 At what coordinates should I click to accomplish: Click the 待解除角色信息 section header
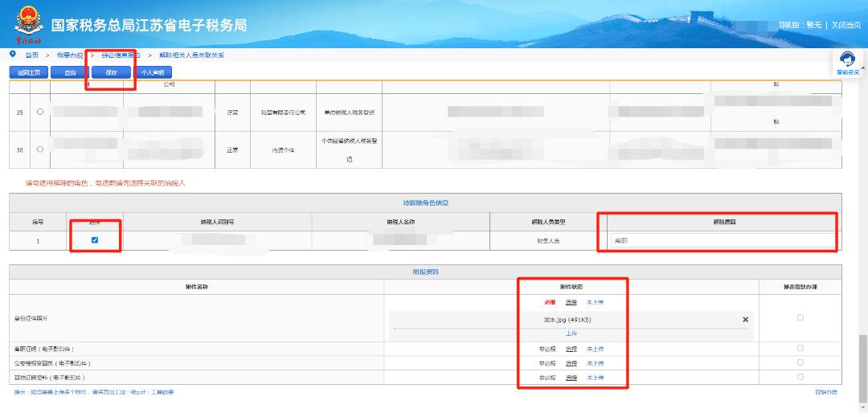(426, 203)
